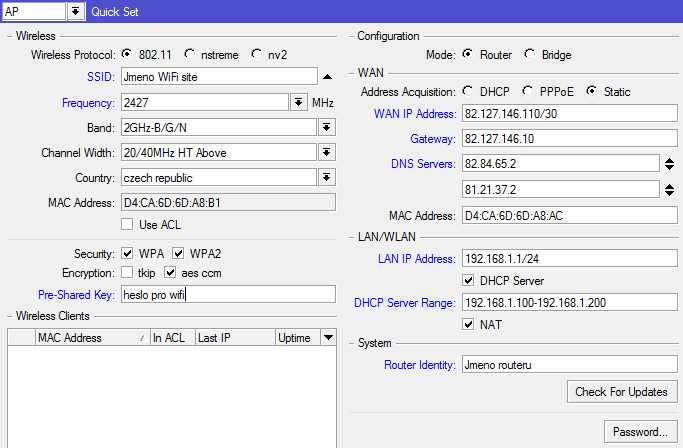
Task: Toggle the WPA2 security checkbox
Action: [179, 253]
